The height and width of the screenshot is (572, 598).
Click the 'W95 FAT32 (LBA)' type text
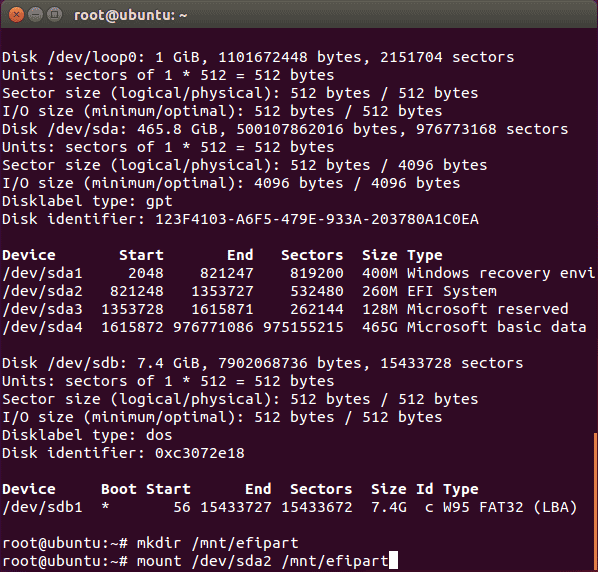pyautogui.click(x=510, y=508)
